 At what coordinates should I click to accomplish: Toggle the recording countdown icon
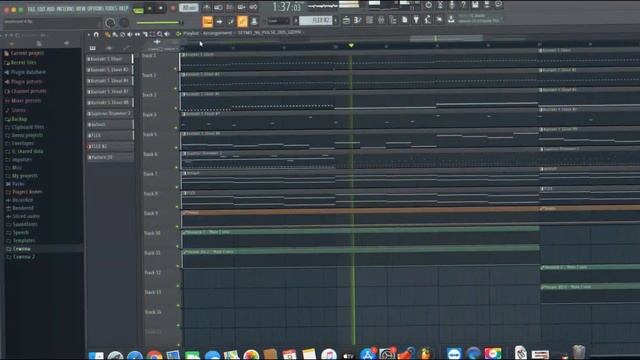tap(230, 7)
